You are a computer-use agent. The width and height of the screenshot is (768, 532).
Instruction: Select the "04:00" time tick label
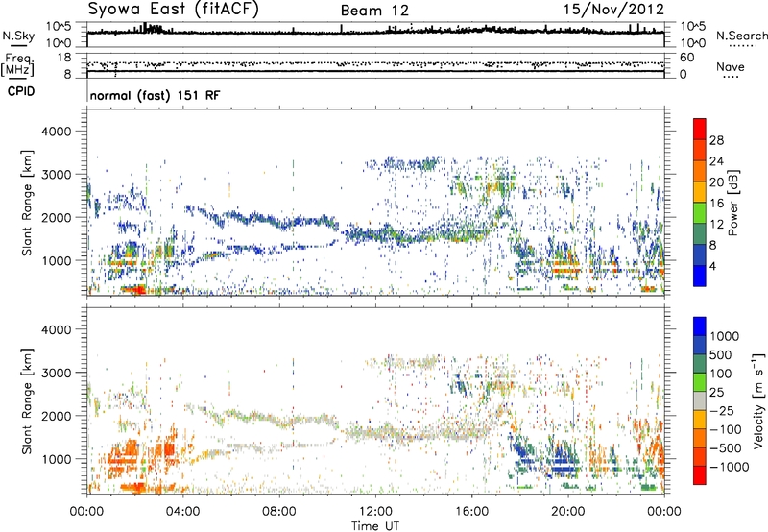click(182, 511)
